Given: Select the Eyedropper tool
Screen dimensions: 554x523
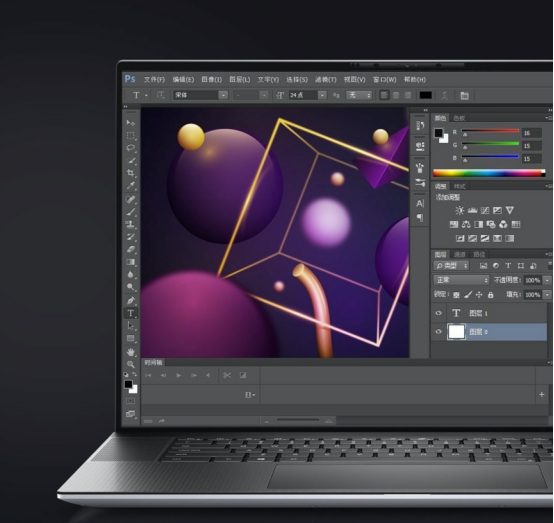Looking at the screenshot, I should (x=131, y=185).
